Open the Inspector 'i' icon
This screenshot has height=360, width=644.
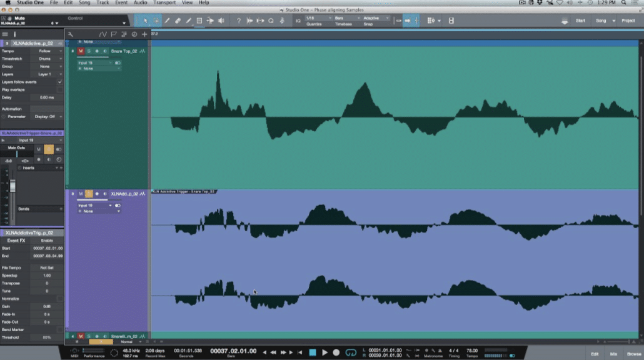tap(15, 34)
